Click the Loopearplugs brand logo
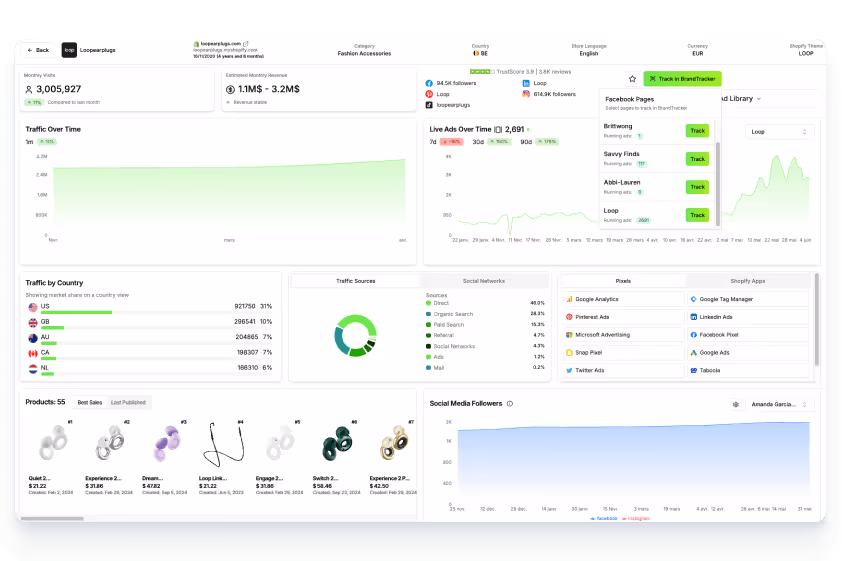The image size is (842, 561). [69, 50]
